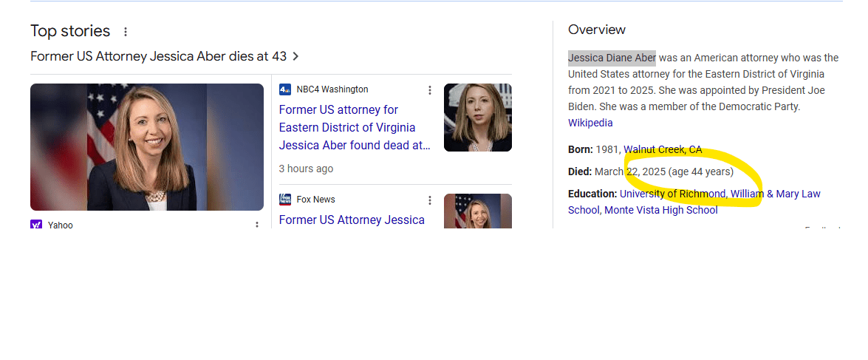Visit the University of Richmond link
The height and width of the screenshot is (360, 868).
pos(672,194)
